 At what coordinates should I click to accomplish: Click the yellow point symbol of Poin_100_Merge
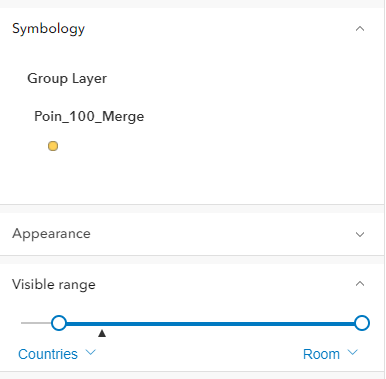(x=53, y=146)
